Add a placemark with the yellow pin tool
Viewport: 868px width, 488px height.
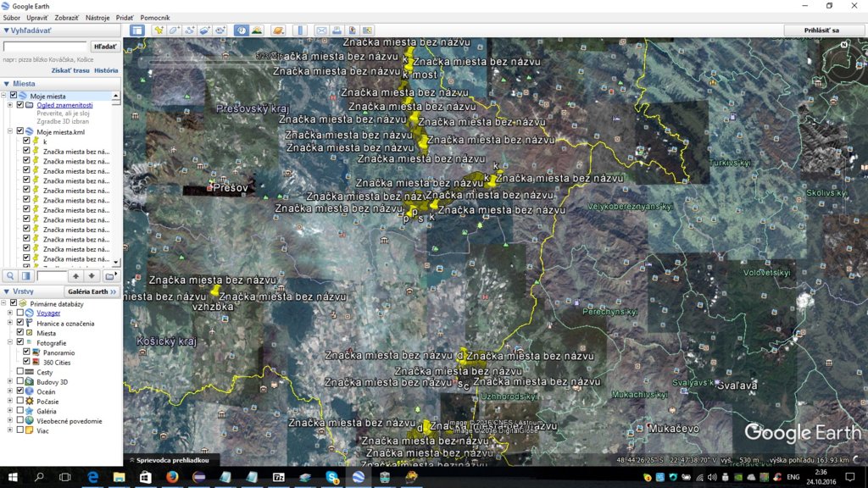click(159, 30)
